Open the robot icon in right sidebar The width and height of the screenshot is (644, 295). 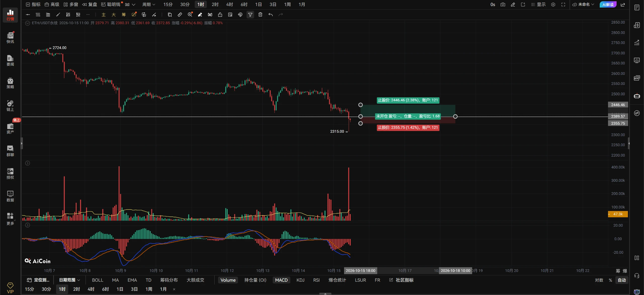pos(637,96)
